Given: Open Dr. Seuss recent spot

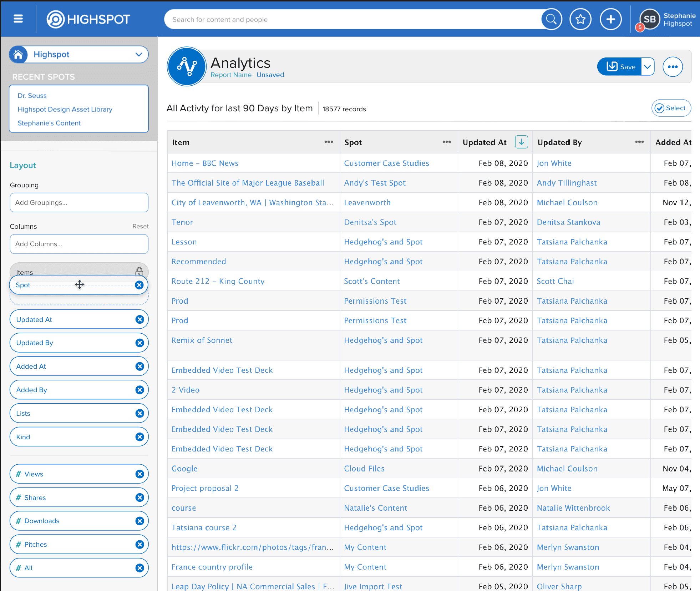Looking at the screenshot, I should point(32,96).
